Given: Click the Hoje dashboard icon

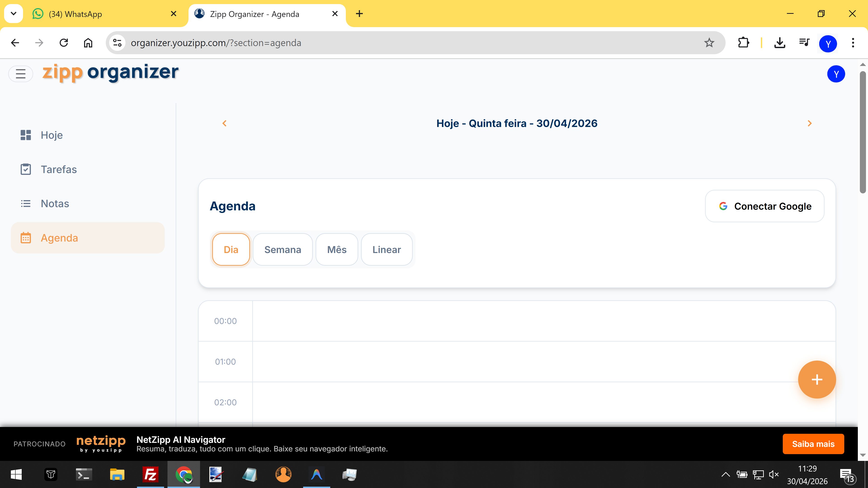Looking at the screenshot, I should click(26, 135).
